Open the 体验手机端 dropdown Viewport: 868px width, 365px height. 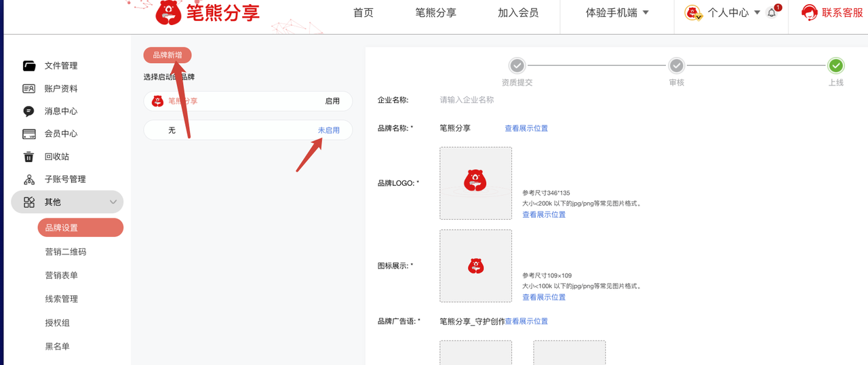(x=617, y=12)
